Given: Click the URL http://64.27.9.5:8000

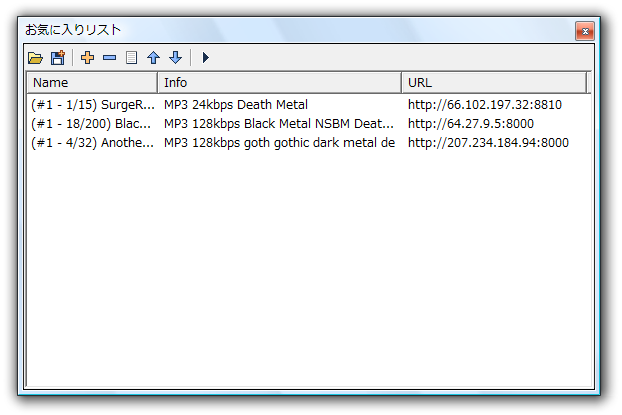Looking at the screenshot, I should [x=471, y=124].
